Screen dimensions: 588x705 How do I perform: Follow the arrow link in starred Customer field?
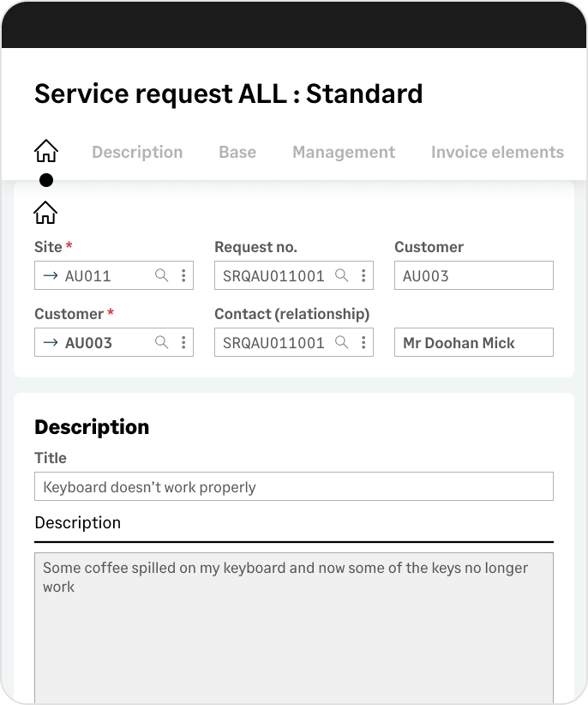tap(51, 342)
